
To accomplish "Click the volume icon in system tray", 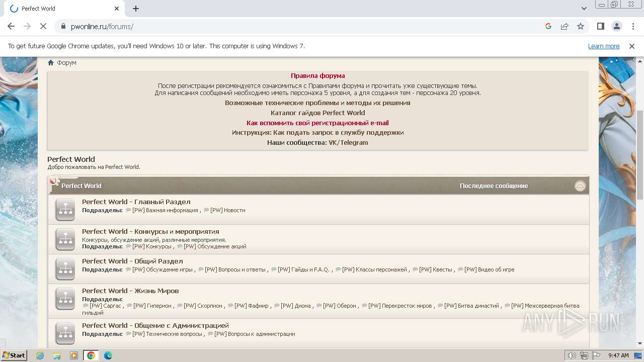I will 572,355.
